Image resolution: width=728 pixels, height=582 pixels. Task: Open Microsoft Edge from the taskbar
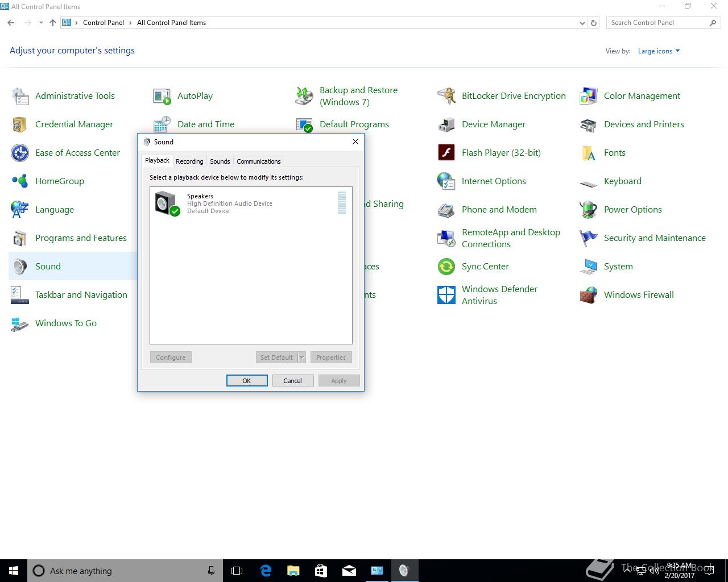[x=266, y=571]
